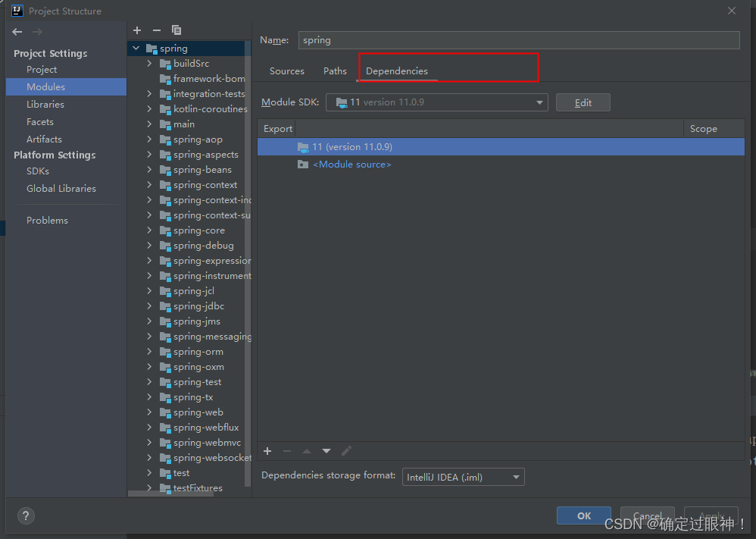The width and height of the screenshot is (756, 539).
Task: Click the module tree horizontal scrollbar
Action: pos(170,494)
